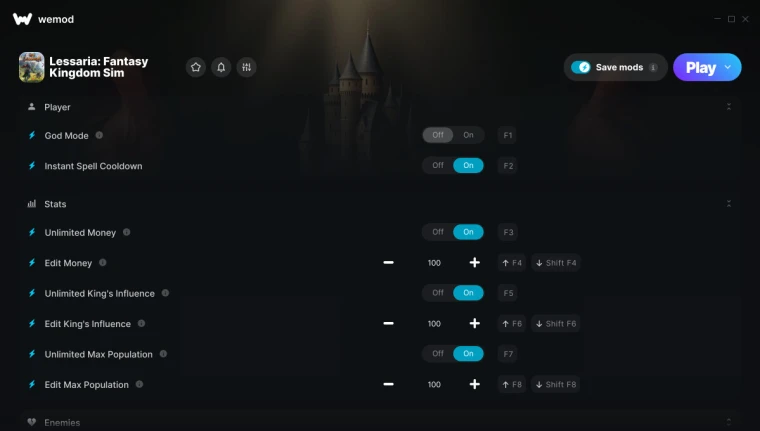Screen dimensions: 760x431
Task: Click the Edit Max Population value field
Action: [434, 384]
